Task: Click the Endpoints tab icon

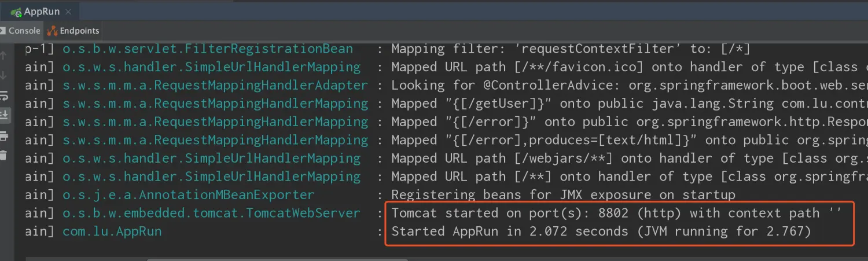Action: tap(52, 31)
